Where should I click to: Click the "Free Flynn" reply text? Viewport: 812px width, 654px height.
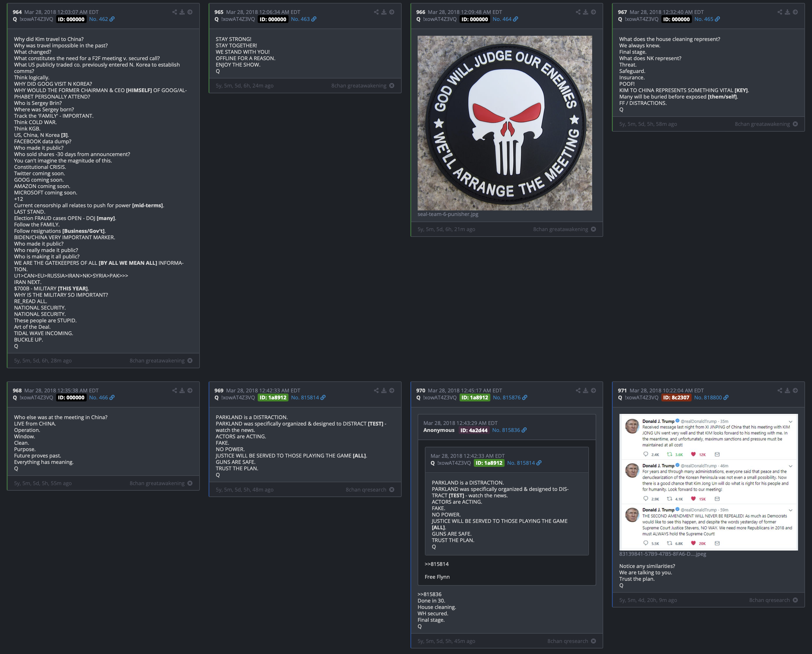[x=437, y=577]
